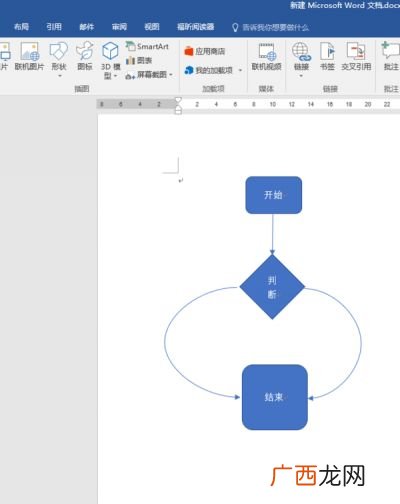The image size is (400, 504).
Task: Click the horizontal ruler at mark 10
Action: pyautogui.click(x=273, y=104)
